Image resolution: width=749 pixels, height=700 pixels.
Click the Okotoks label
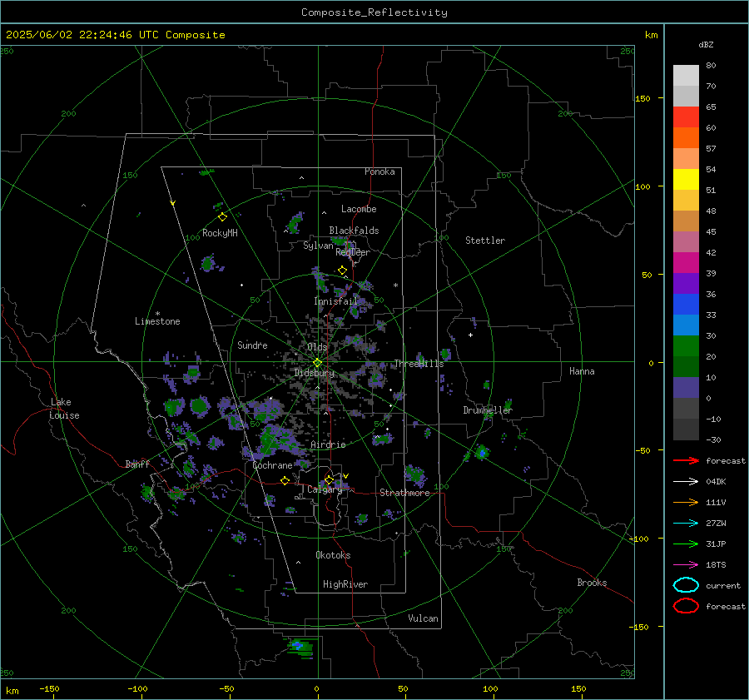tap(333, 555)
